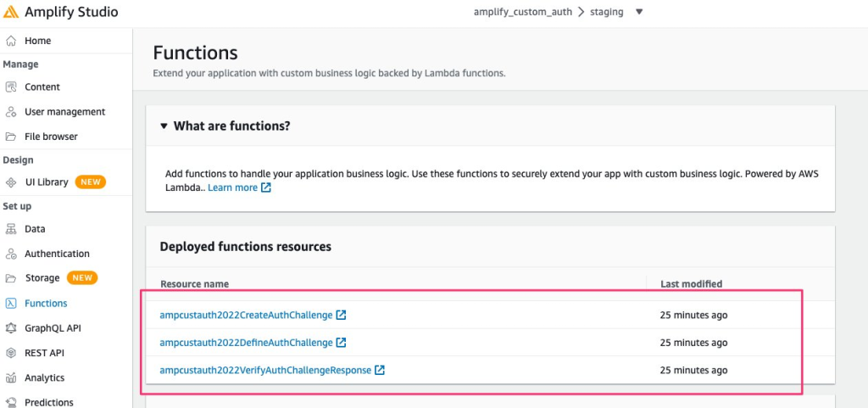Click the Content icon in sidebar
Screen dimensions: 868x408
point(10,87)
